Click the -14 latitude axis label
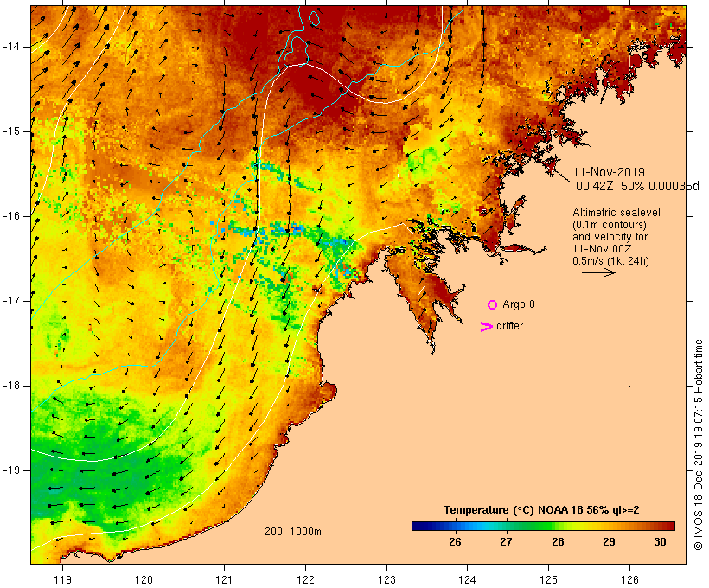Screen dimensions: 709x588 11,47
